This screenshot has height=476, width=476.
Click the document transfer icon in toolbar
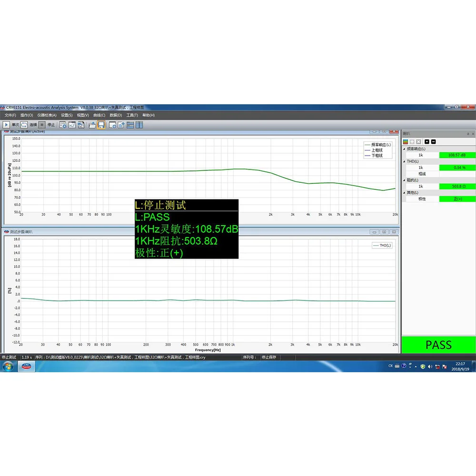click(81, 125)
